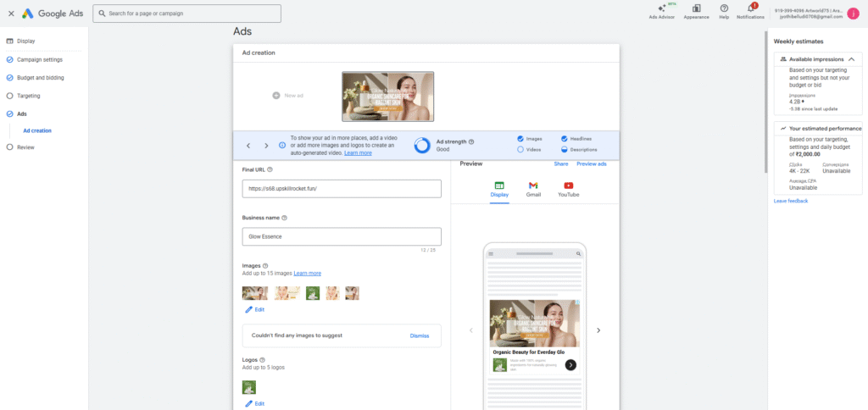
Task: Select the ad thumbnail at top
Action: click(x=388, y=97)
